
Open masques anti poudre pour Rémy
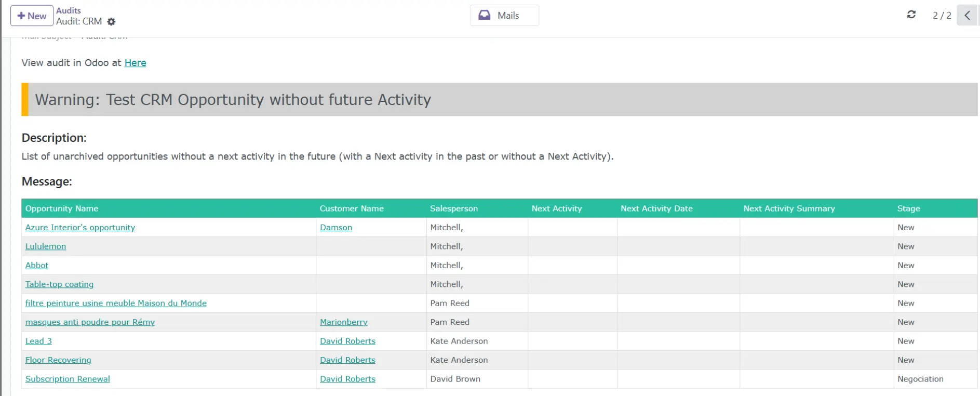tap(90, 322)
